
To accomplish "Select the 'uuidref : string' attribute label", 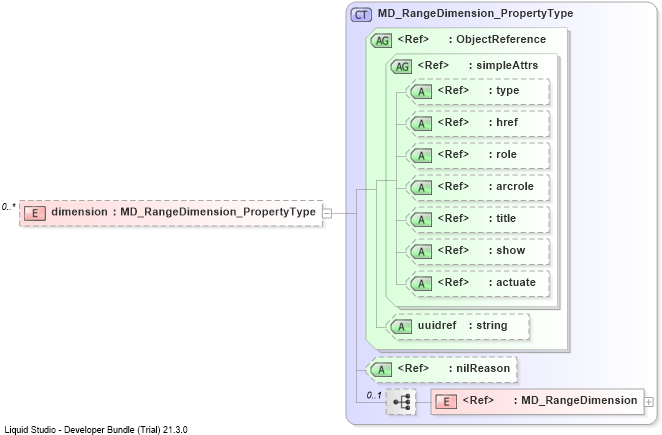I will [x=463, y=326].
